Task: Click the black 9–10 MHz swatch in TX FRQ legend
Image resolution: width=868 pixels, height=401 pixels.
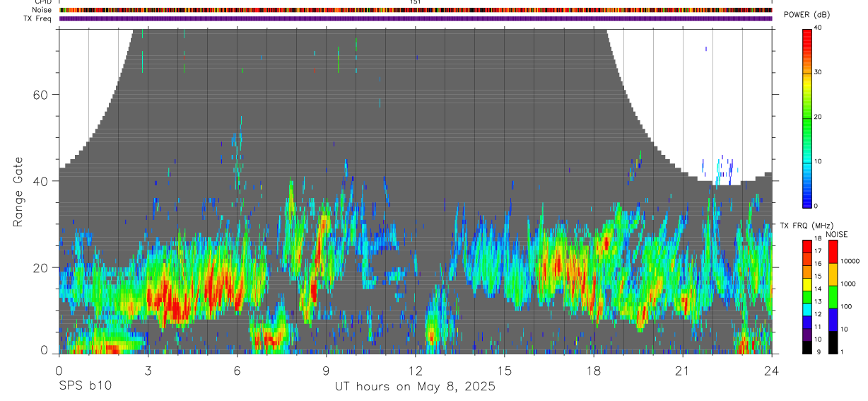Action: pyautogui.click(x=807, y=346)
